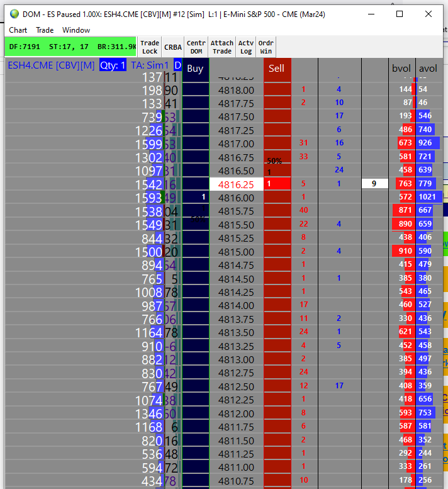Click the green DF:7191 status bar

70,47
